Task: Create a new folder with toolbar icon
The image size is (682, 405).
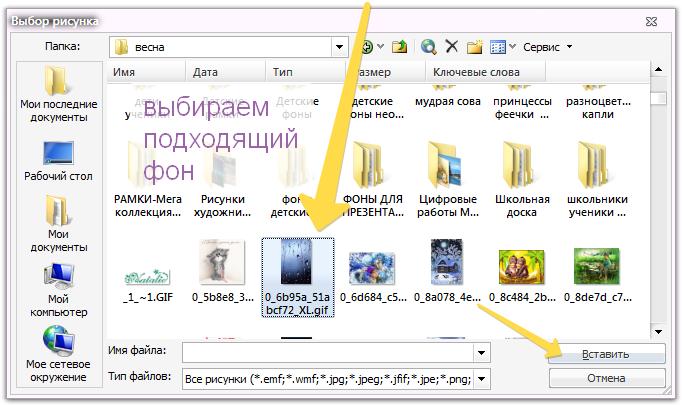Action: 475,47
